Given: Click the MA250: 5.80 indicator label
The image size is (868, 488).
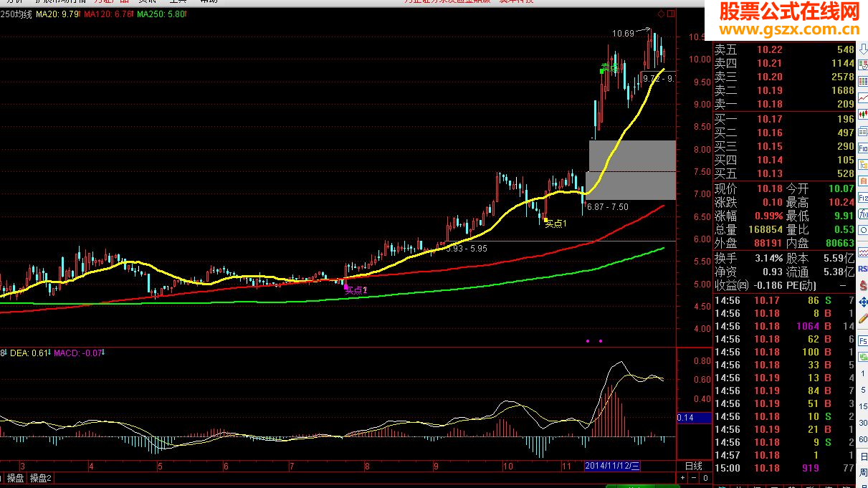Looking at the screenshot, I should tap(161, 14).
